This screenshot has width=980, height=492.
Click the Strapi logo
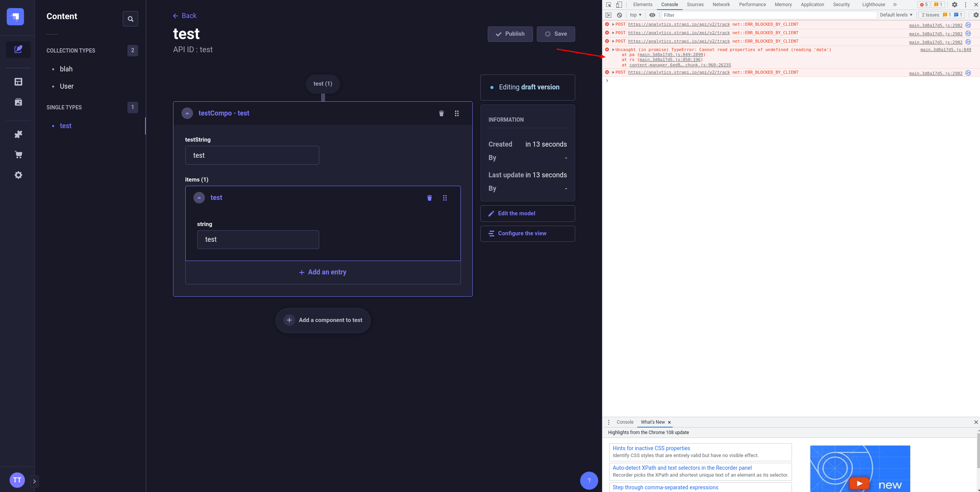(15, 17)
